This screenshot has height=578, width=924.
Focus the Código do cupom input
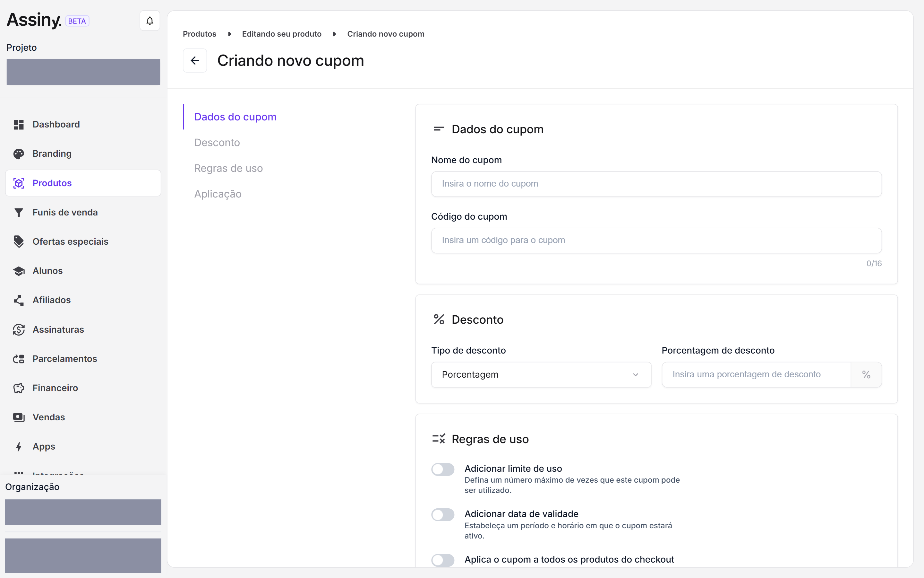point(656,241)
